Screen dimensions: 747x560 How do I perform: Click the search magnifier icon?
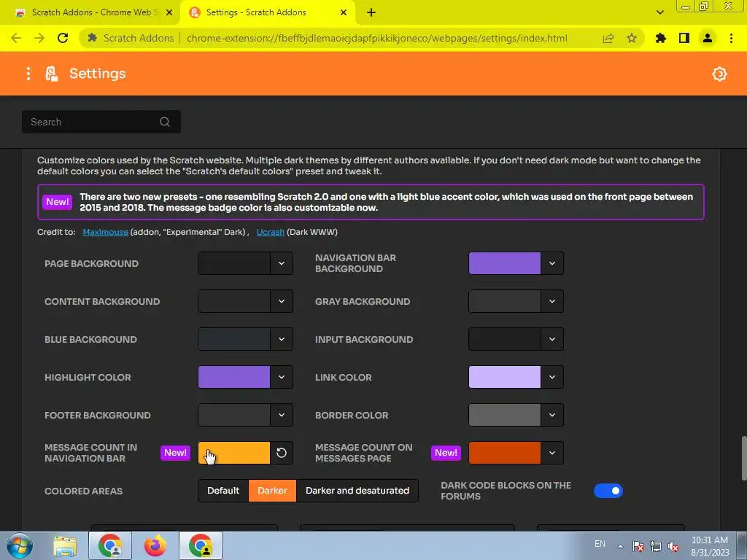coord(165,122)
